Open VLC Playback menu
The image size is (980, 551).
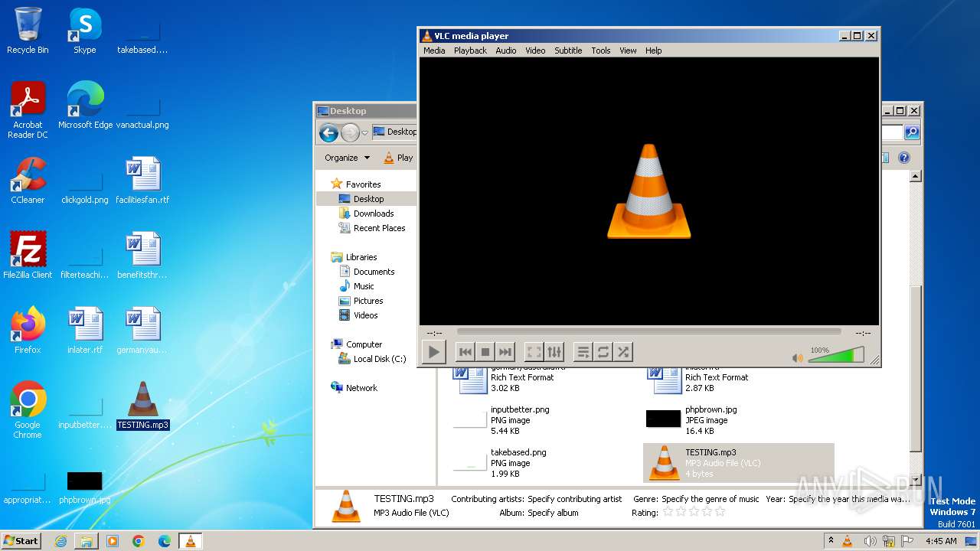[x=470, y=51]
